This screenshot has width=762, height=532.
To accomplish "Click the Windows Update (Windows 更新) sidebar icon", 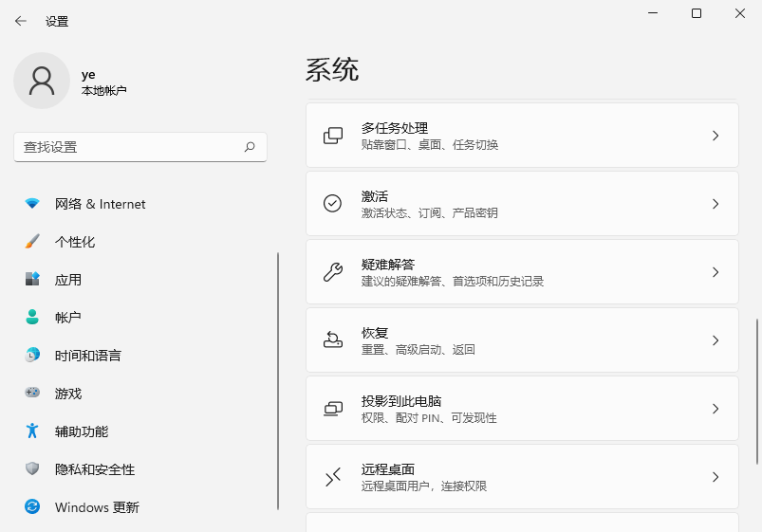I will point(32,507).
